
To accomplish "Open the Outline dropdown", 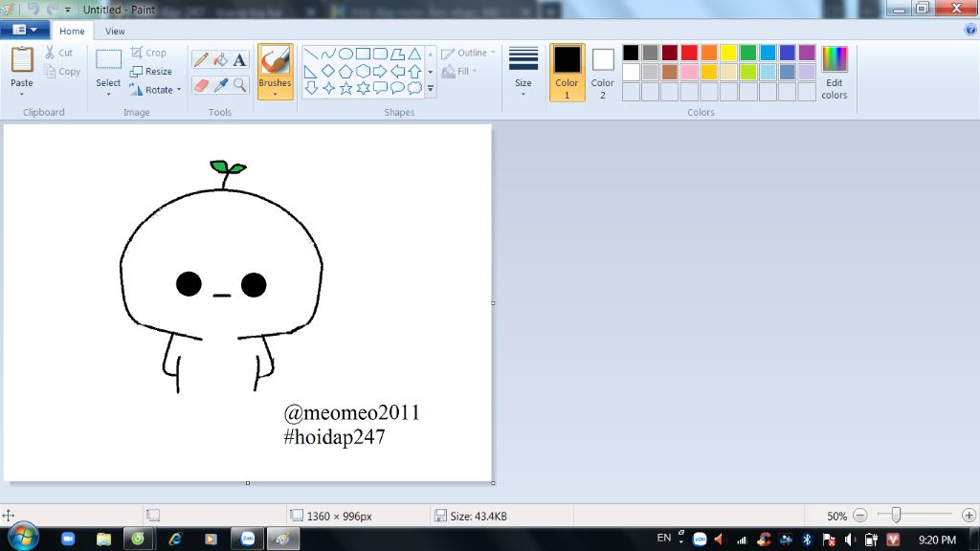I will [x=468, y=54].
